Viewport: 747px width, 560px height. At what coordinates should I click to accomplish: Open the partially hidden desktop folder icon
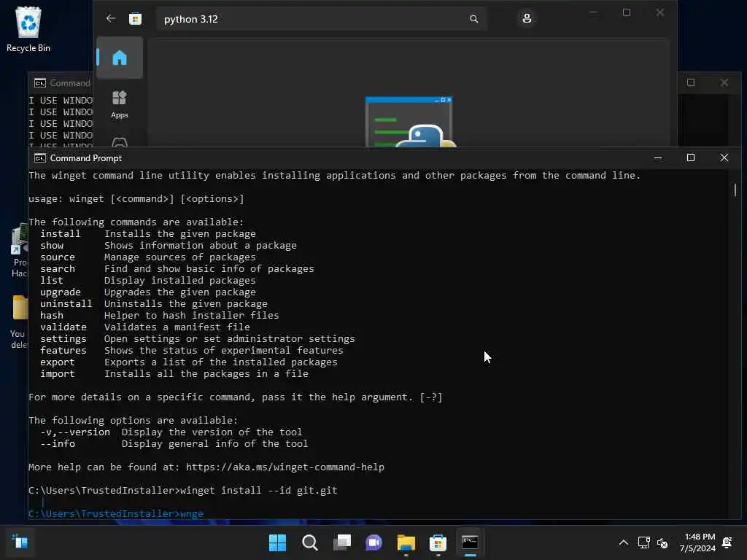click(x=20, y=322)
